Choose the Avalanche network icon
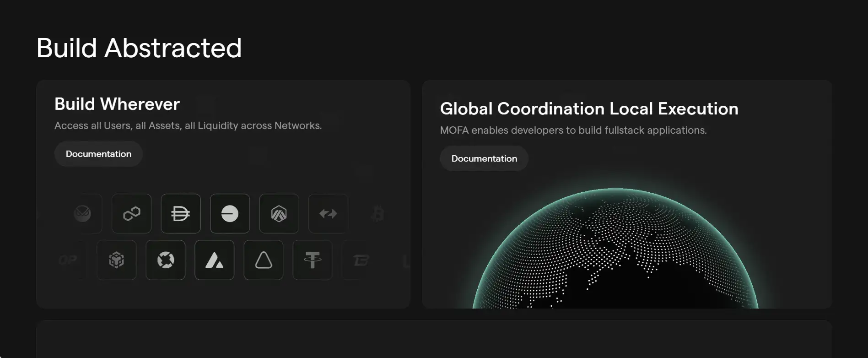868x358 pixels. click(x=214, y=260)
